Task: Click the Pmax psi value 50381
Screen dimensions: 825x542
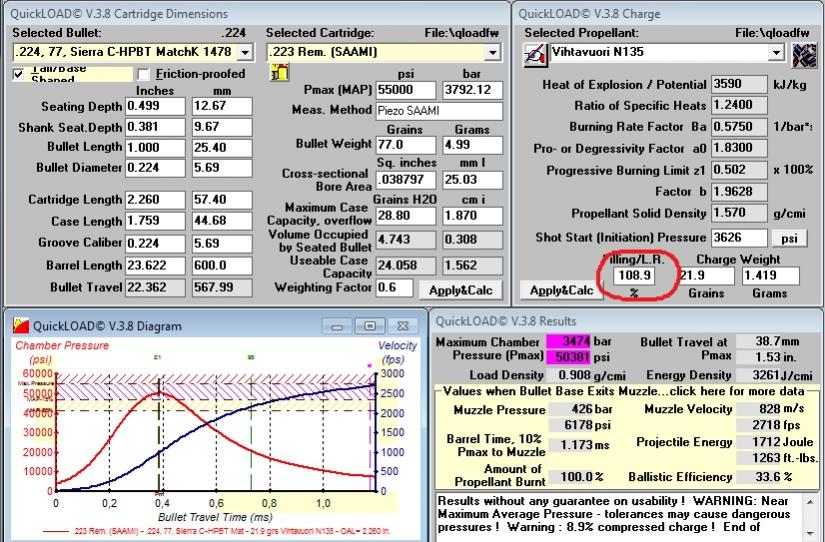Action: click(569, 357)
